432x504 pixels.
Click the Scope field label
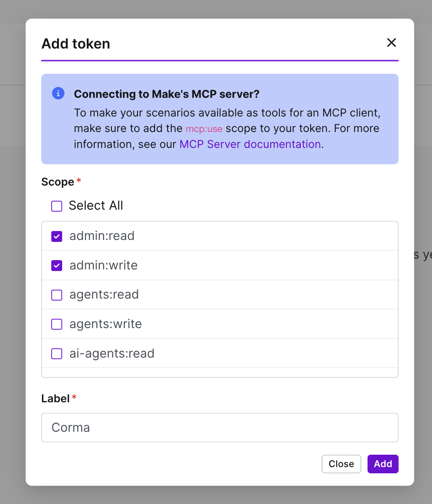click(57, 182)
